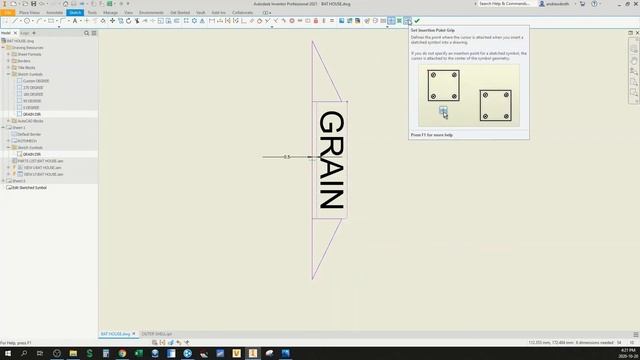640x360 pixels.
Task: Select the Circle sketch tool
Action: coord(27,21)
